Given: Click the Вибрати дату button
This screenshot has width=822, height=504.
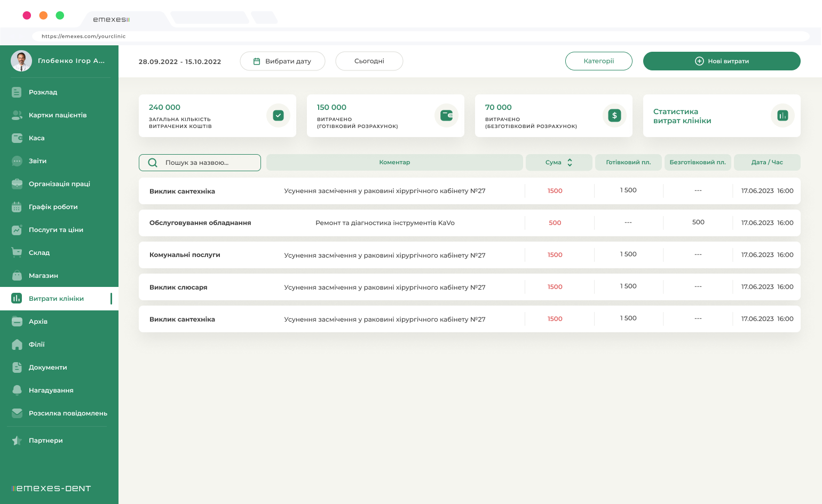Looking at the screenshot, I should pyautogui.click(x=282, y=61).
